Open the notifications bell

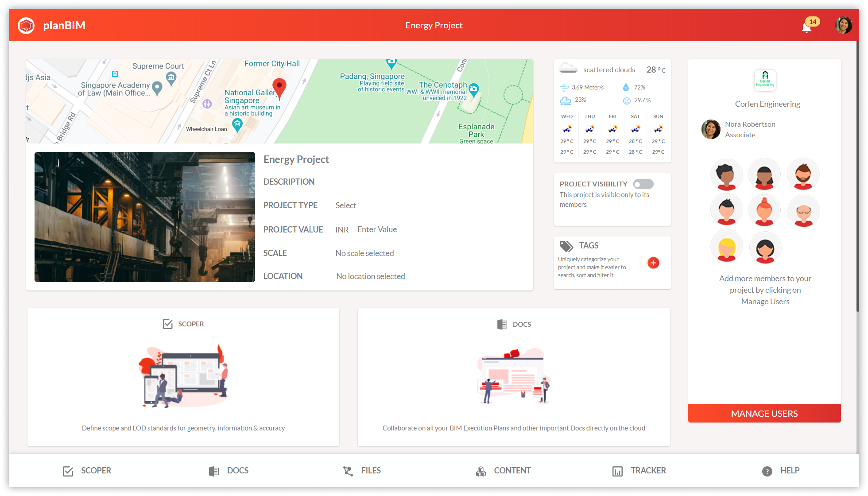806,27
